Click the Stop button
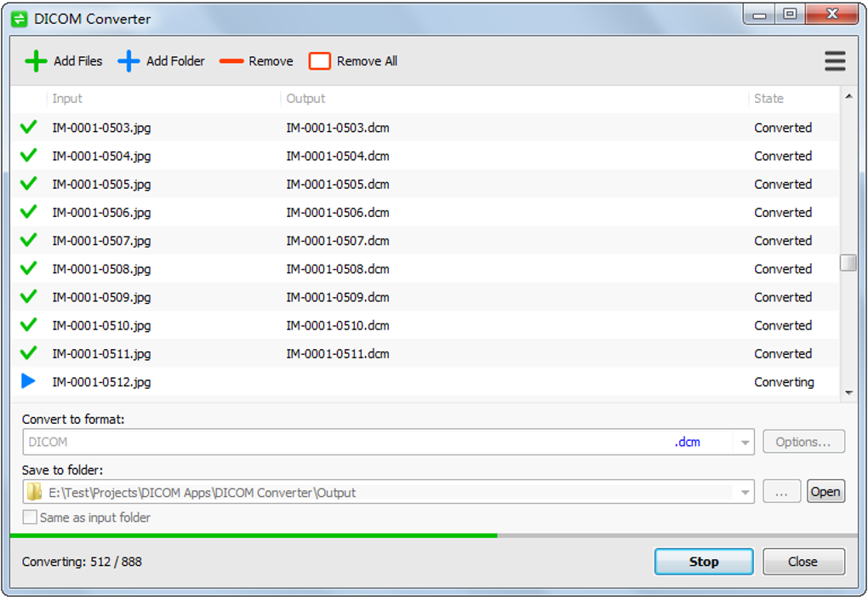The height and width of the screenshot is (600, 868). (704, 562)
